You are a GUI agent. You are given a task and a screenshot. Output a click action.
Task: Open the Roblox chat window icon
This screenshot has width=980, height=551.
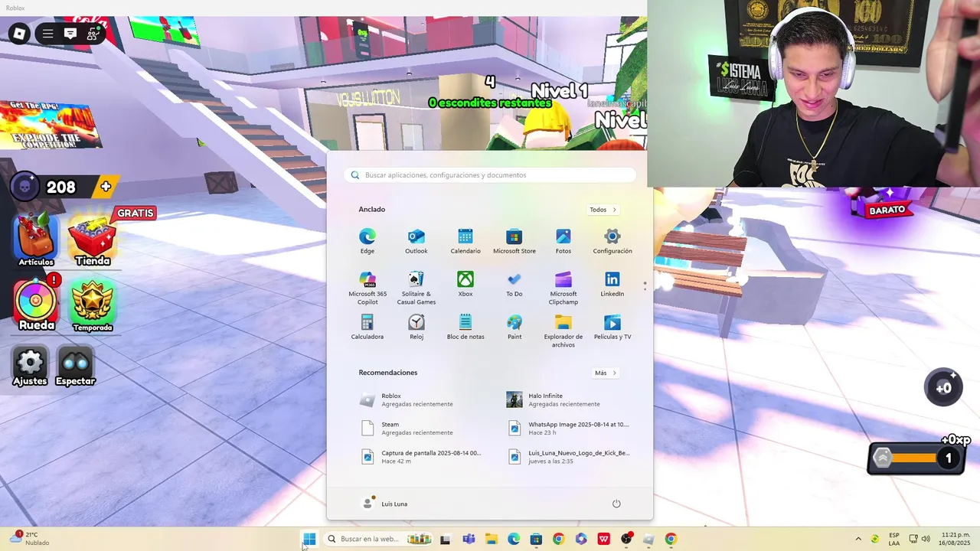70,34
